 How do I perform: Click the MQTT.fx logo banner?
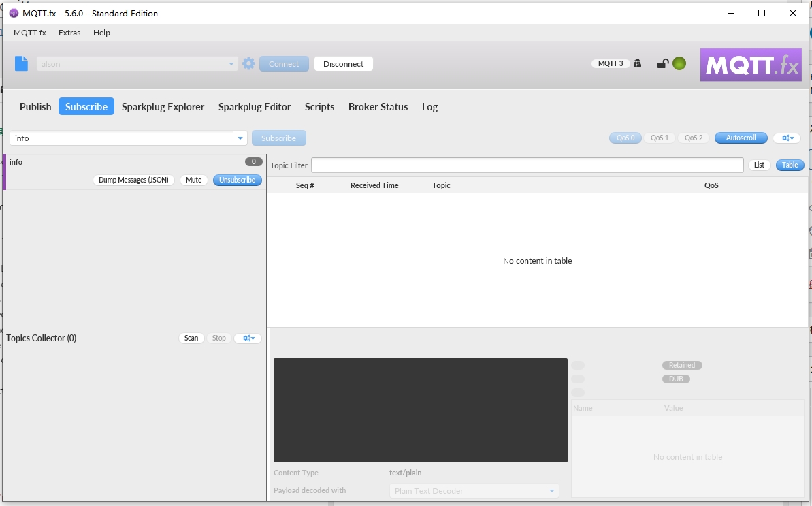click(x=751, y=65)
